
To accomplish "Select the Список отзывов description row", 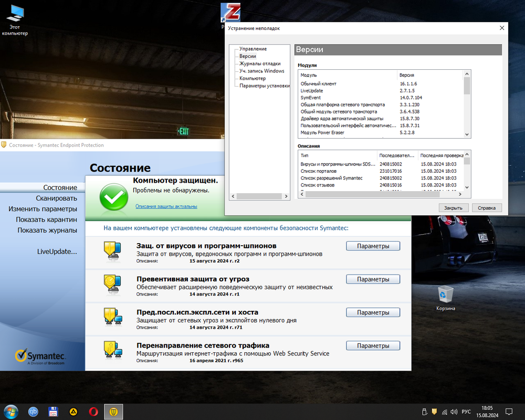I will pyautogui.click(x=381, y=185).
